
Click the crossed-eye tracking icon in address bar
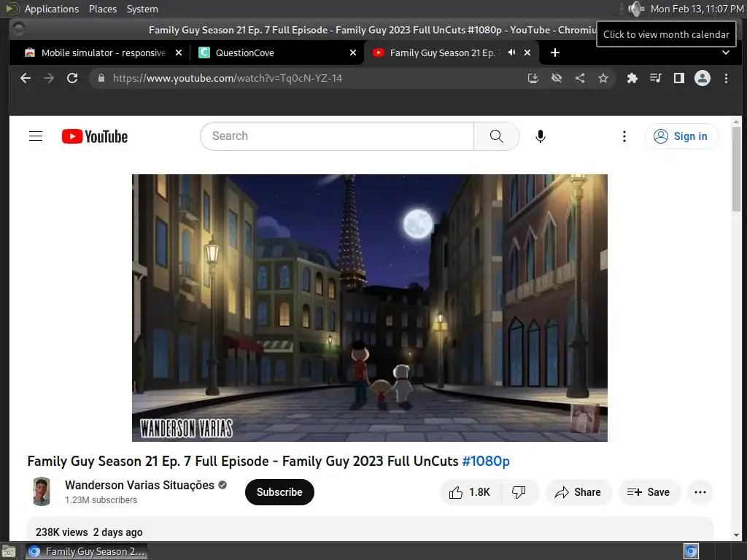pyautogui.click(x=557, y=78)
